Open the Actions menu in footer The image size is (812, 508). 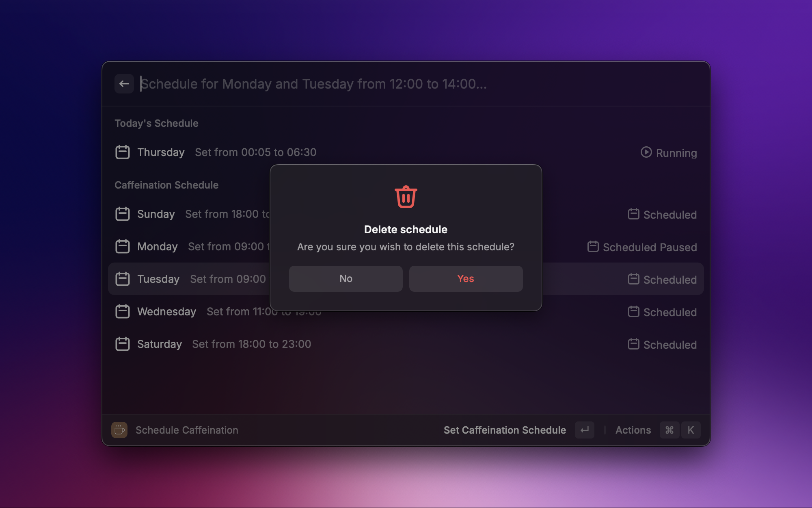pos(633,430)
